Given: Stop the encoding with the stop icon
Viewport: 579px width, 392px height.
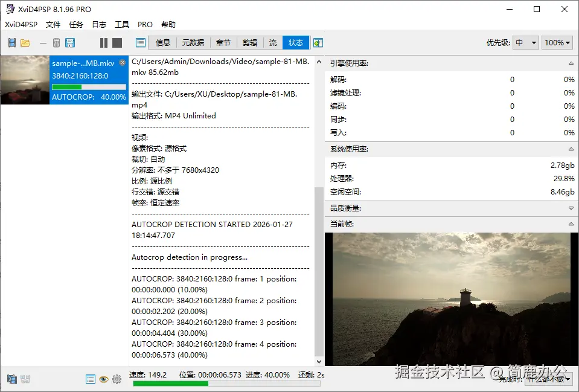Looking at the screenshot, I should tap(116, 42).
